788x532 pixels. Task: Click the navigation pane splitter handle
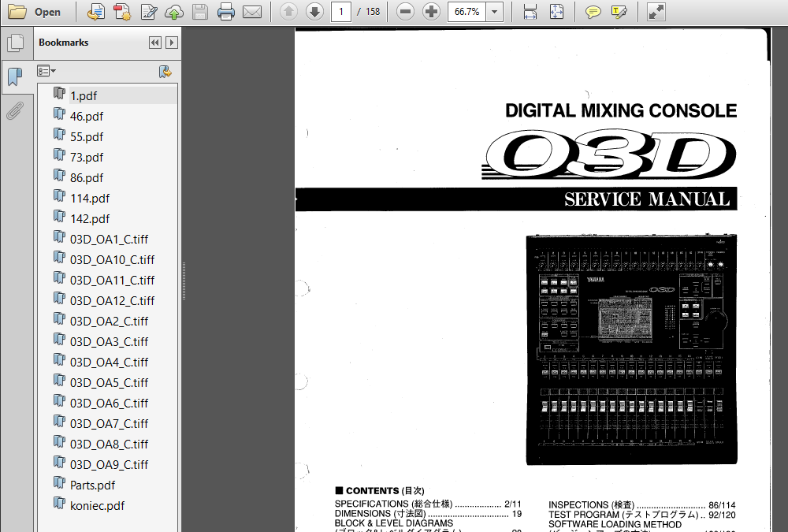[184, 281]
